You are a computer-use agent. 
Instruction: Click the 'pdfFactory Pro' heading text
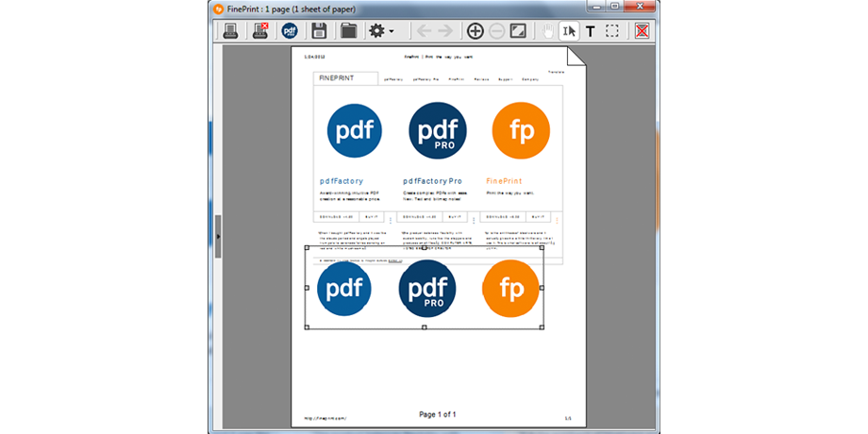point(432,181)
